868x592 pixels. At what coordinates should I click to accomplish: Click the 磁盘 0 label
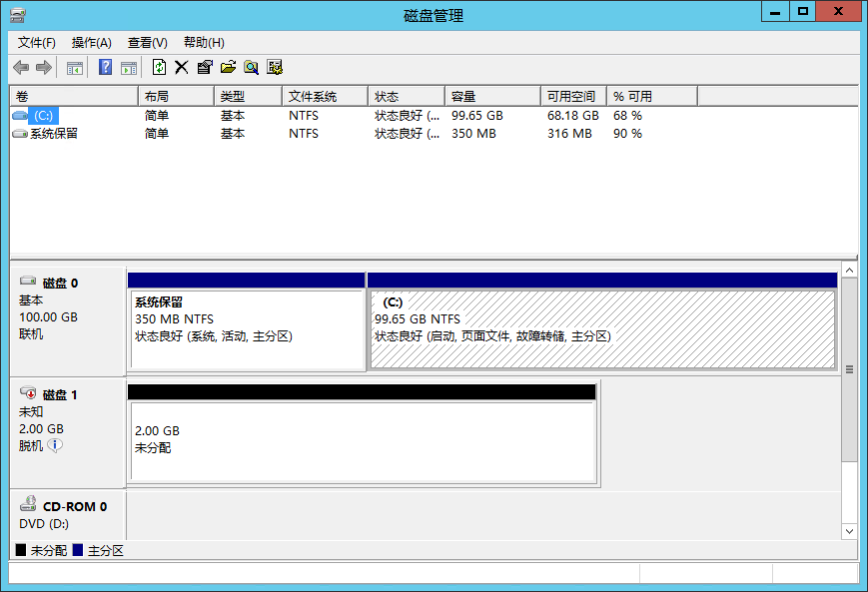(60, 284)
